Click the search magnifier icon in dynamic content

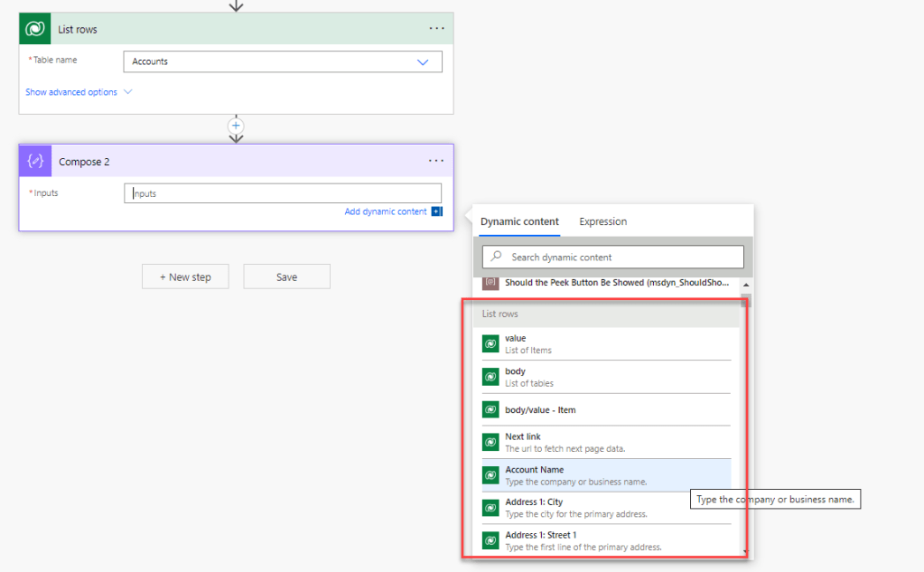tap(496, 258)
